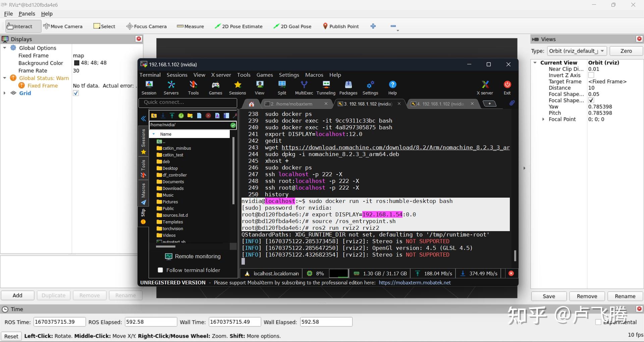The width and height of the screenshot is (644, 342).
Task: Toggle the Follow terminal folder checkbox
Action: [160, 270]
